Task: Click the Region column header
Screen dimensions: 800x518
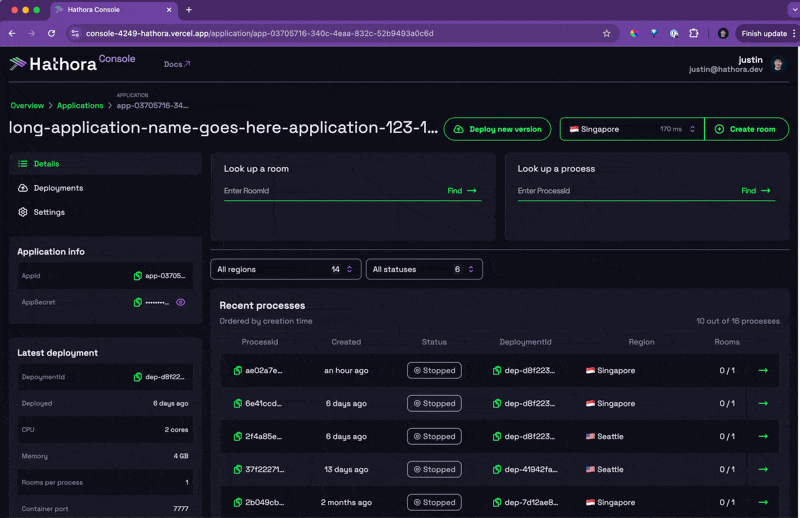Action: pyautogui.click(x=641, y=342)
